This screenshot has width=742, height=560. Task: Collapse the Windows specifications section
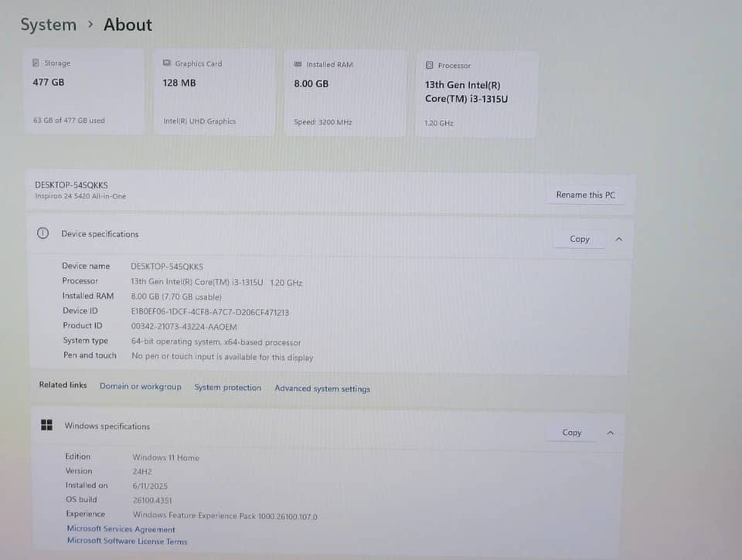click(x=611, y=433)
